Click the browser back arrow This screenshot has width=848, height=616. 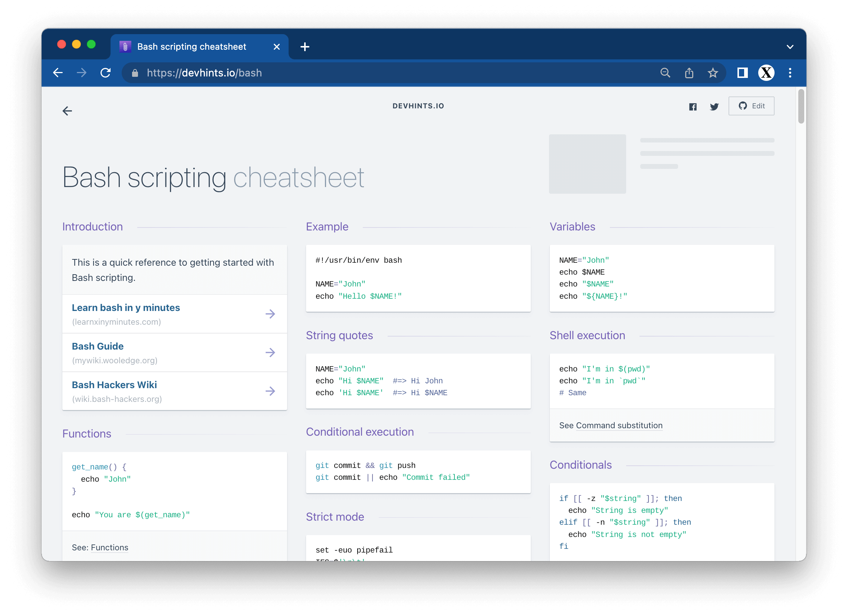[58, 73]
